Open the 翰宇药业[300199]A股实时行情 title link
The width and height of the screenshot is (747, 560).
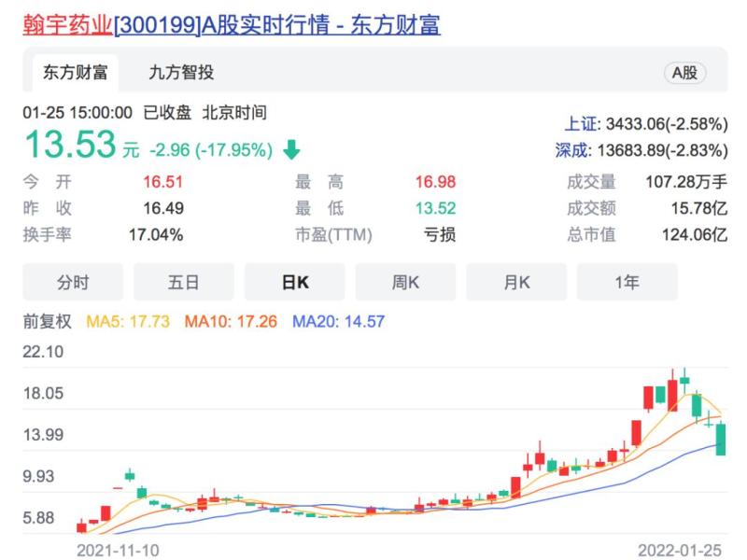232,25
